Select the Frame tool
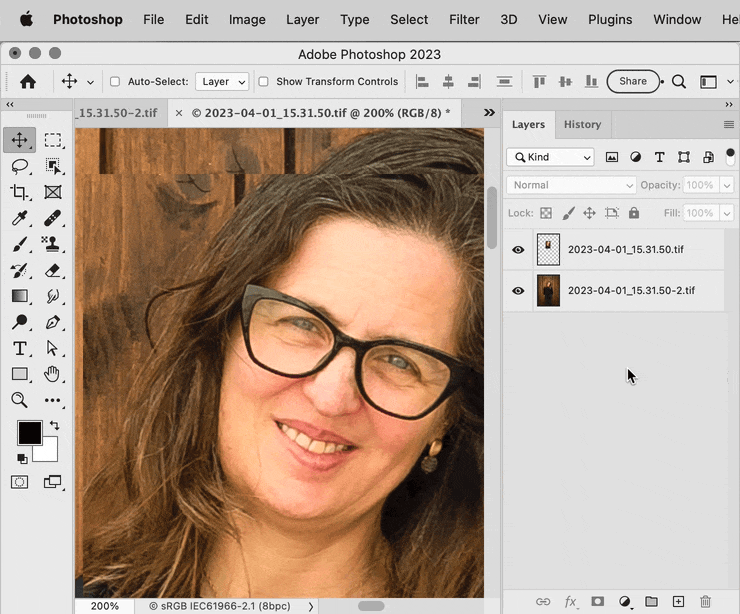The width and height of the screenshot is (740, 614). [x=52, y=192]
